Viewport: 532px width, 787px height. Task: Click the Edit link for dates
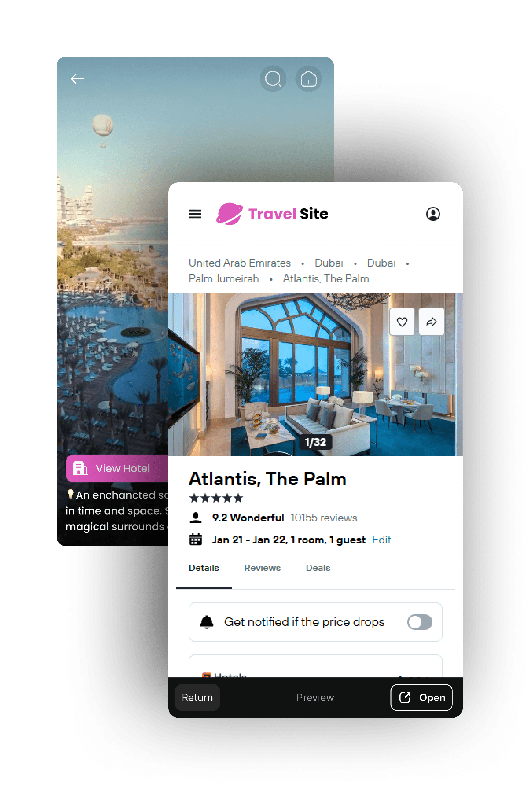(381, 540)
